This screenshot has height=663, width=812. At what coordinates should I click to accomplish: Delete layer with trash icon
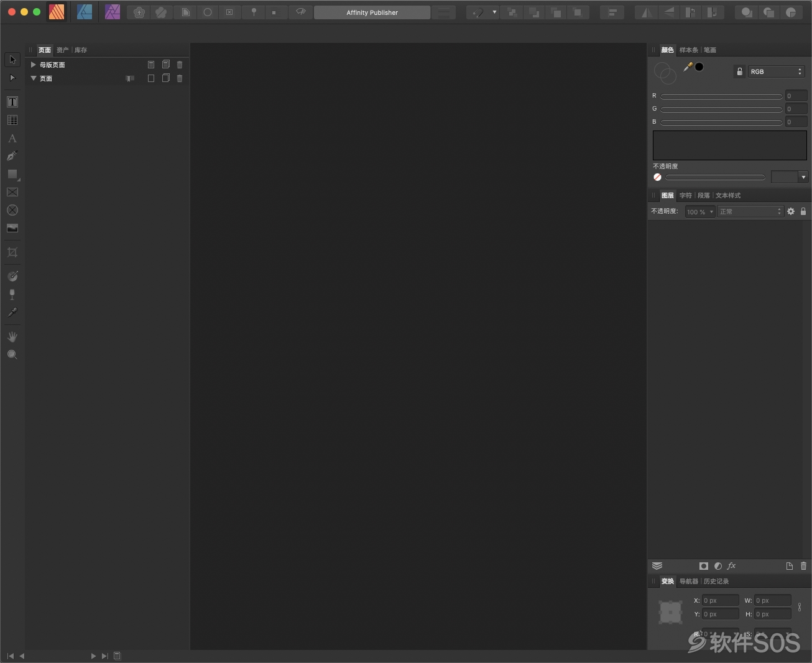pos(803,566)
